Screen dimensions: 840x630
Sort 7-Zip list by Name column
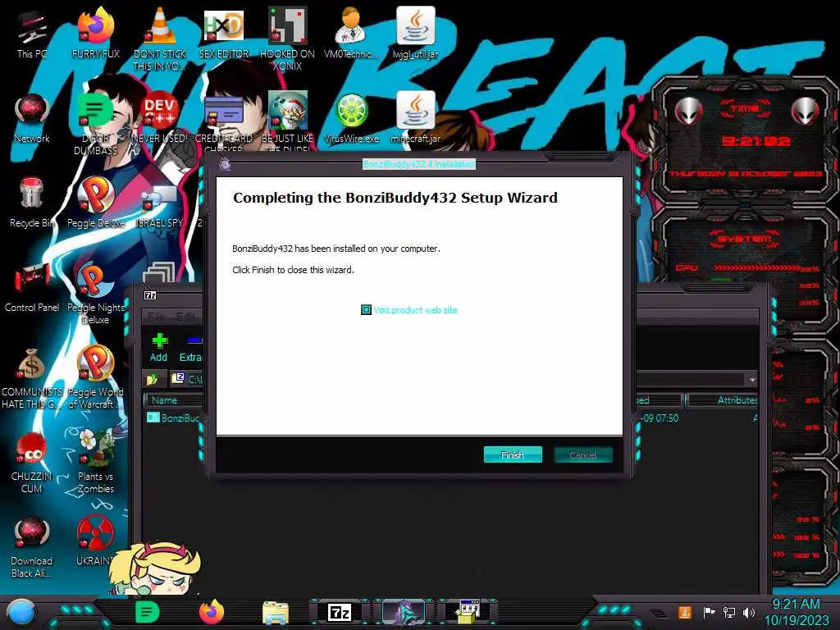tap(172, 400)
